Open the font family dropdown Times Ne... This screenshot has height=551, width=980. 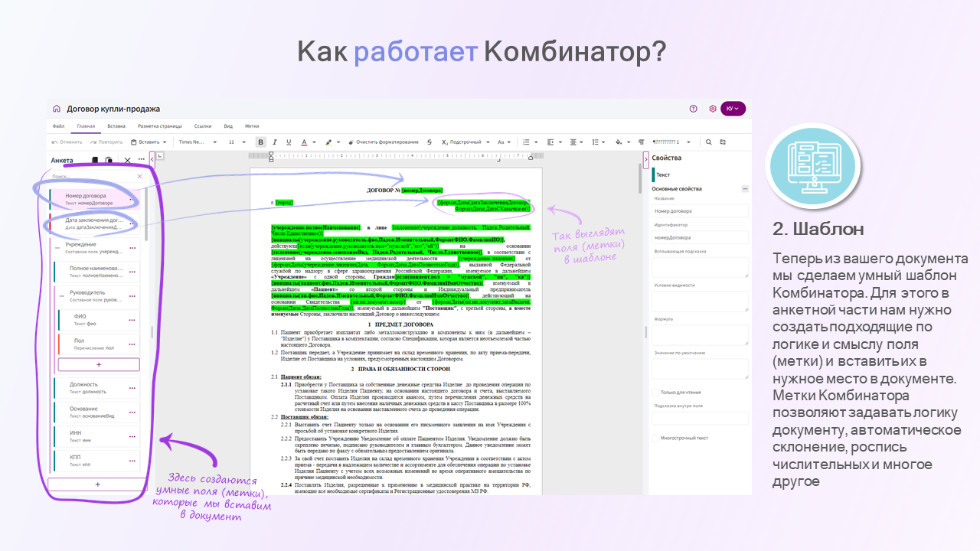click(x=199, y=142)
